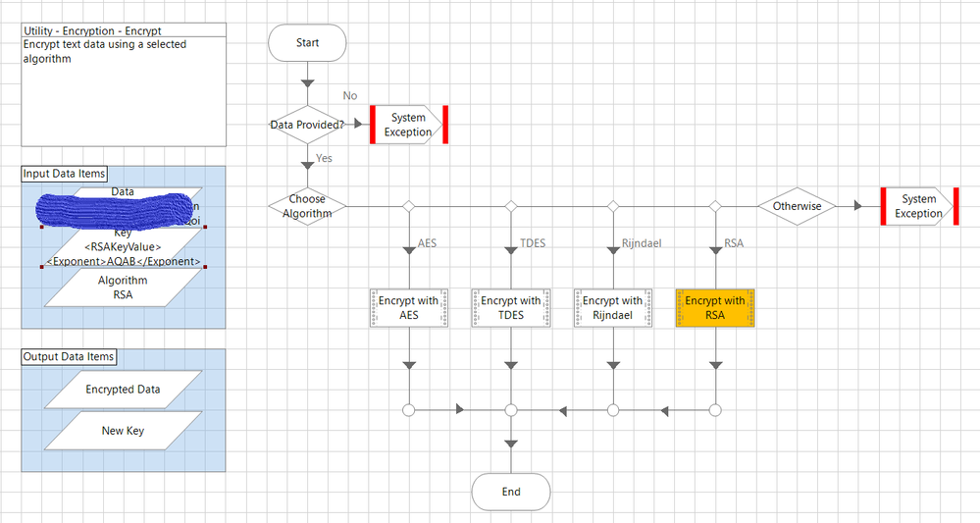This screenshot has width=980, height=523.
Task: Click the Utility - Encryption - Encrypt title
Action: (92, 30)
